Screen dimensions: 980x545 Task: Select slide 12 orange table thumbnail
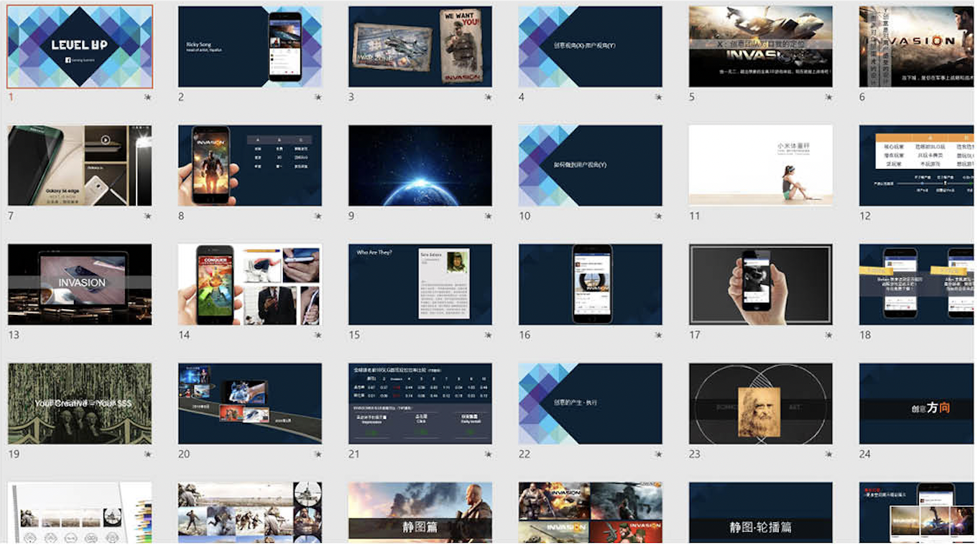click(917, 165)
